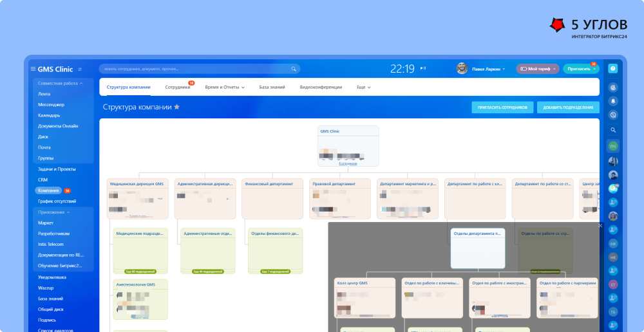Screen dimensions: 644x332
Task: Click the Пригласить сотрудников button
Action: 502,107
